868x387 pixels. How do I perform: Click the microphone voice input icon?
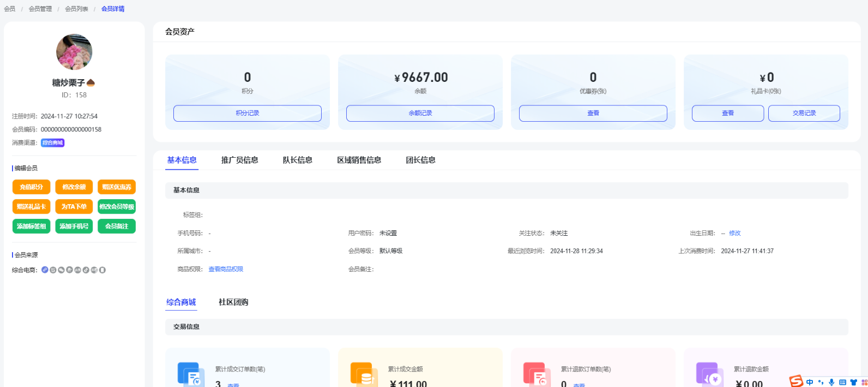tap(831, 382)
